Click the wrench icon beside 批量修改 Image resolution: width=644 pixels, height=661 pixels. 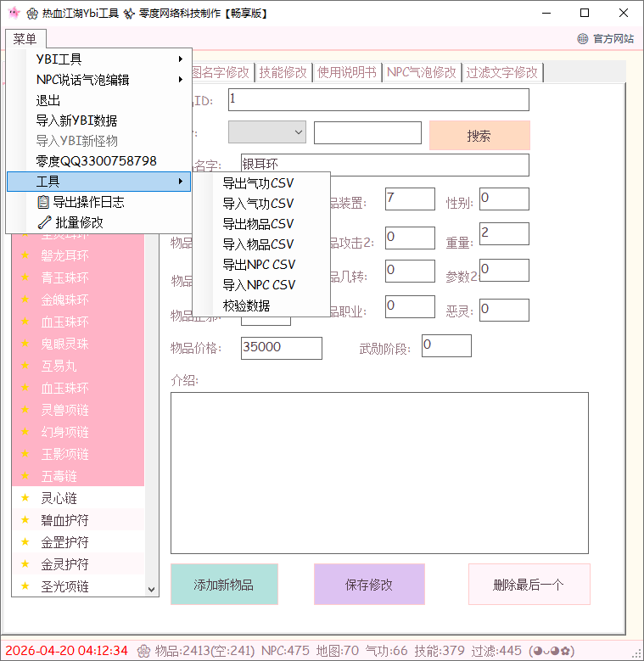(x=43, y=222)
